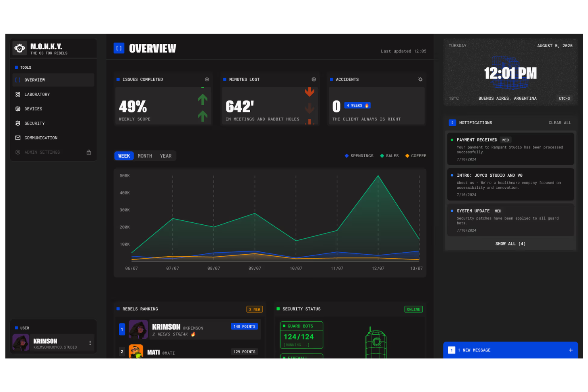
Task: Go to Devices in sidebar
Action: tap(53, 109)
